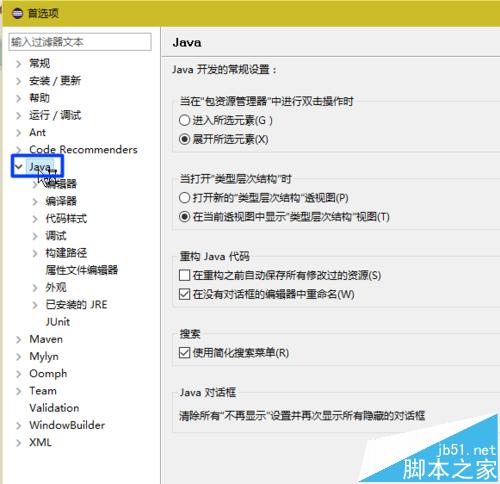Select WindowBuilder in the tree
Image resolution: width=500 pixels, height=484 pixels.
click(67, 425)
